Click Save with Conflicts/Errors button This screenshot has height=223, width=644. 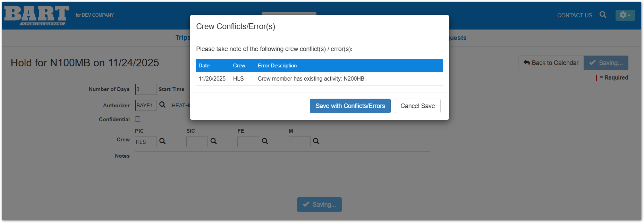pos(350,106)
